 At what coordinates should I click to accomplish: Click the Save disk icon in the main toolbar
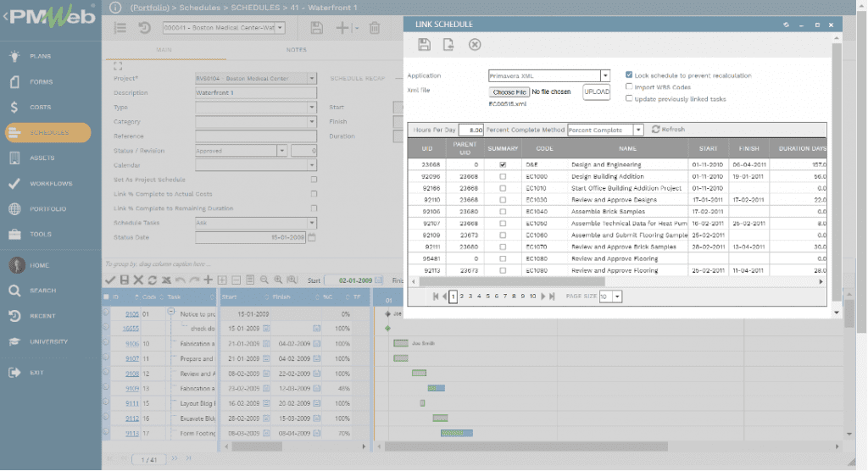[x=317, y=28]
